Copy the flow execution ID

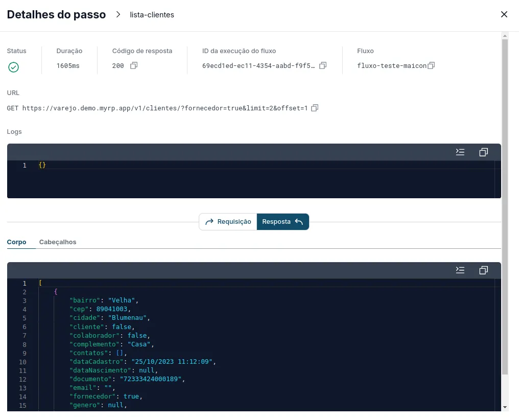pyautogui.click(x=323, y=65)
